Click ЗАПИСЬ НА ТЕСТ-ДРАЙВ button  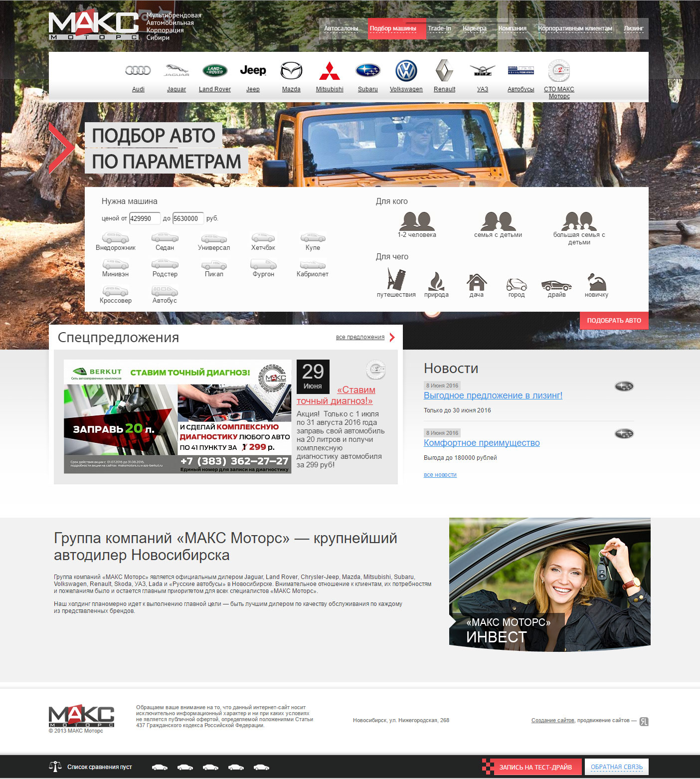532,767
